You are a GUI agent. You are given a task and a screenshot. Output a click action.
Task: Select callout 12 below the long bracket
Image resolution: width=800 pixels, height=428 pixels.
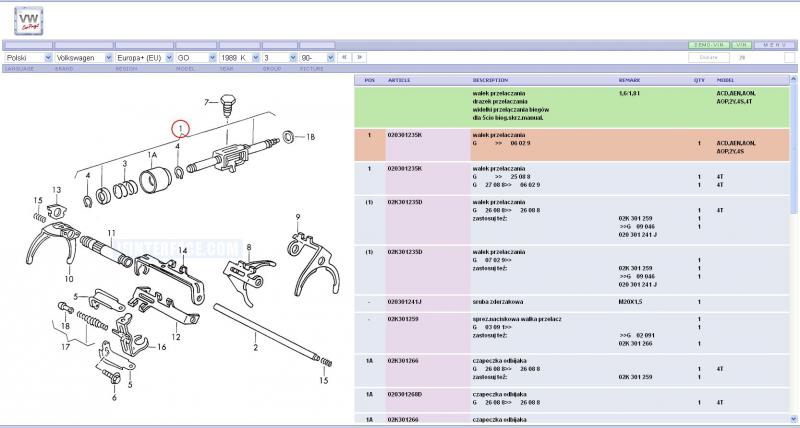click(x=176, y=337)
